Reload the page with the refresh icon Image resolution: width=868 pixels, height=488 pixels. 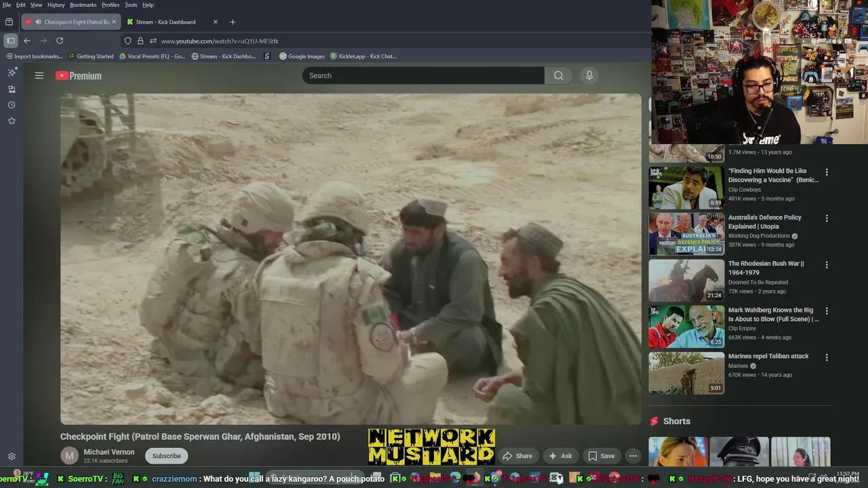coord(60,40)
